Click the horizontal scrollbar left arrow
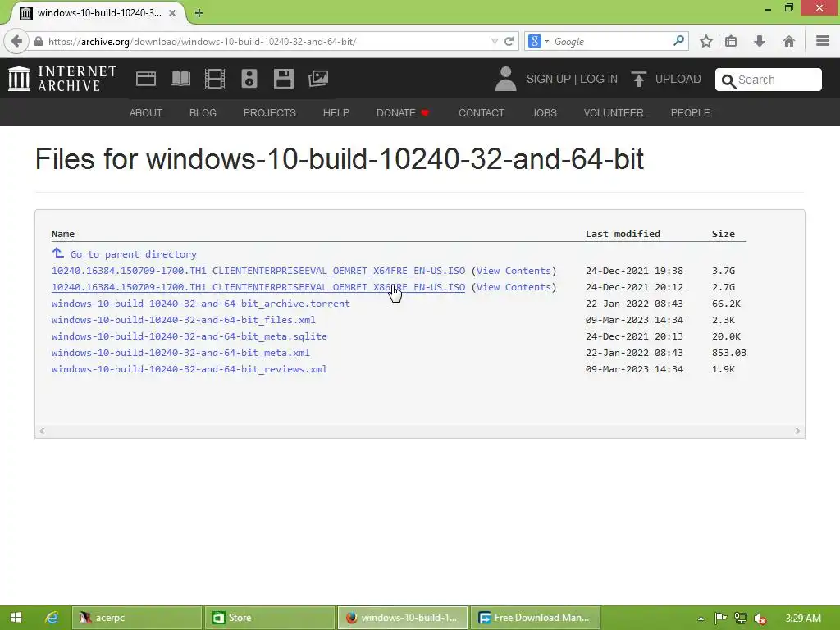840x630 pixels. click(42, 431)
